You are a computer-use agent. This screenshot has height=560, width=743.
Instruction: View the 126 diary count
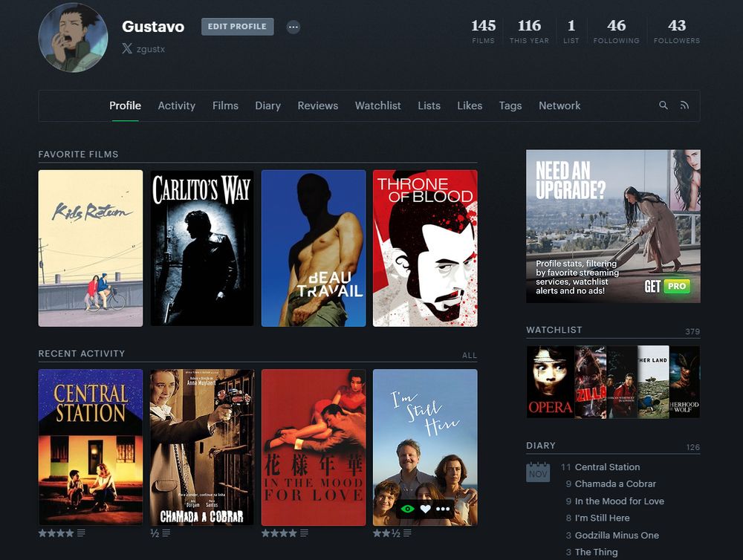(x=692, y=447)
